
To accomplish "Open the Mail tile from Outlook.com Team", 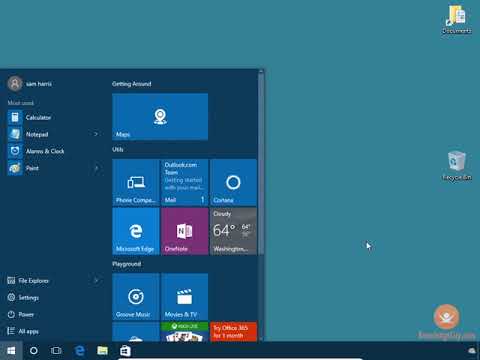I will pyautogui.click(x=185, y=182).
